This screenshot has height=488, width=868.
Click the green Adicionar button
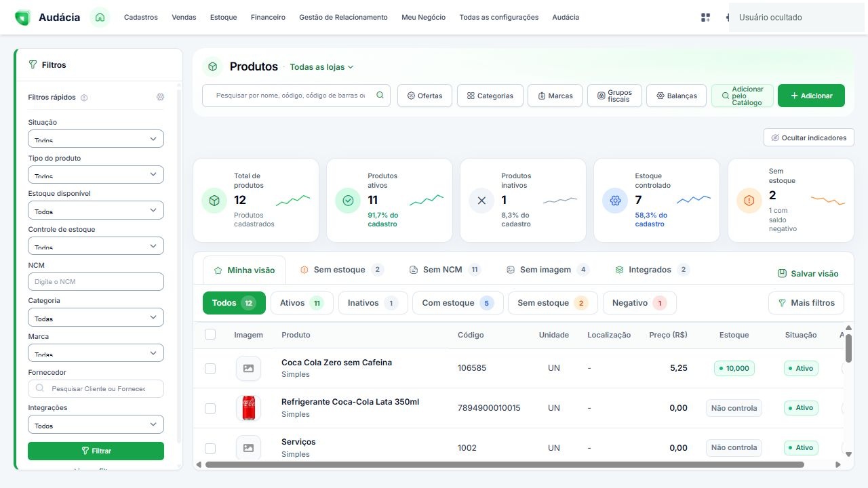(x=811, y=96)
